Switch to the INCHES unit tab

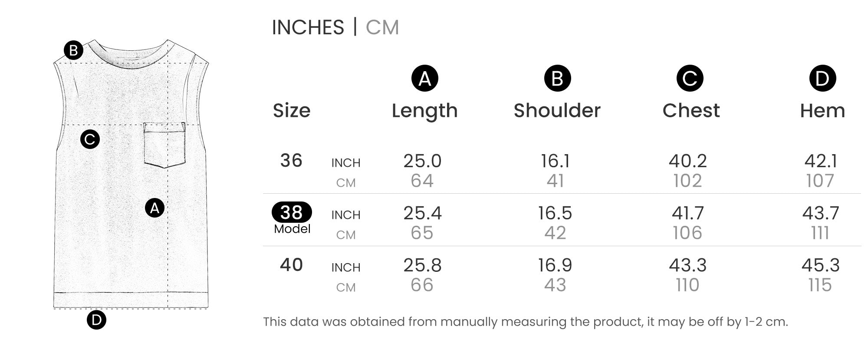tap(308, 27)
